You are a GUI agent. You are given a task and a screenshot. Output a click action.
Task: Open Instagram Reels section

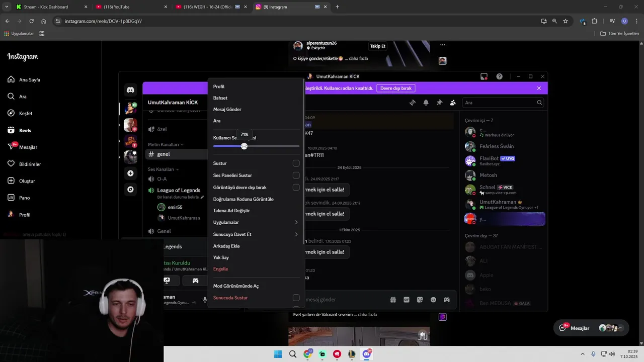pos(19,130)
